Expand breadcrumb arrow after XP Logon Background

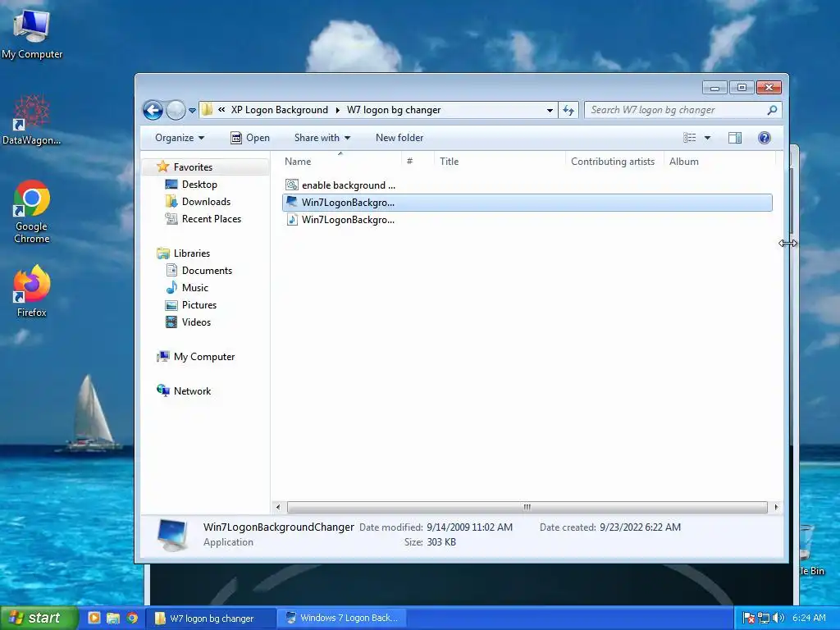coord(337,111)
